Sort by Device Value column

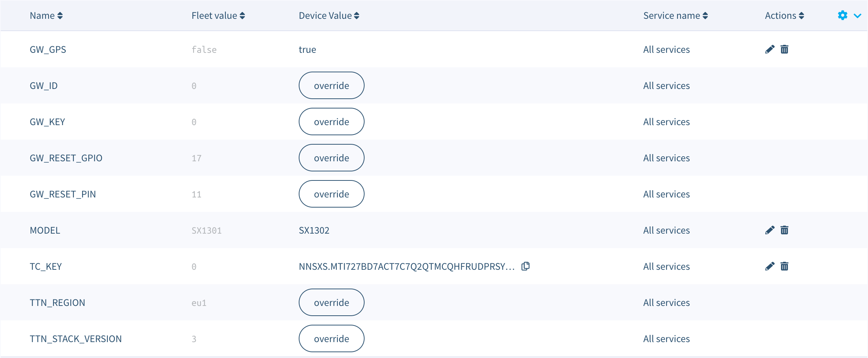pos(329,16)
